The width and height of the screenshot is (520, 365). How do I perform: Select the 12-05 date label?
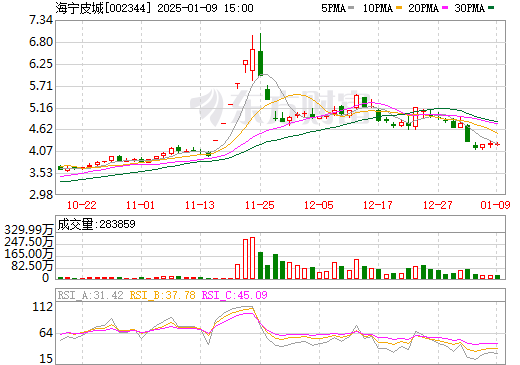319,205
